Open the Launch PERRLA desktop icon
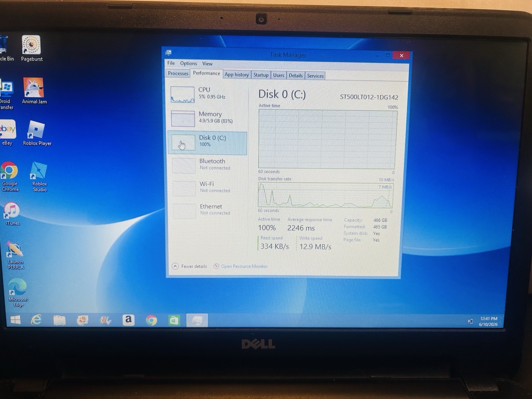Screen dimensions: 532x399 pyautogui.click(x=15, y=255)
